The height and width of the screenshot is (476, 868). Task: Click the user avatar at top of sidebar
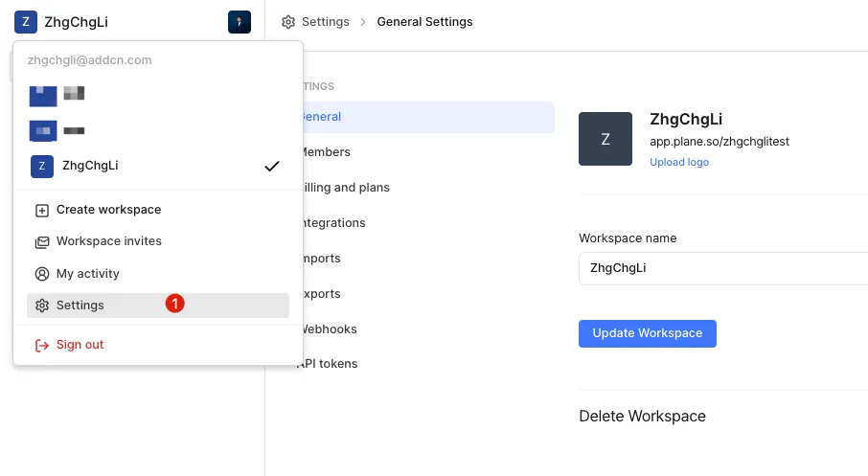tap(240, 22)
